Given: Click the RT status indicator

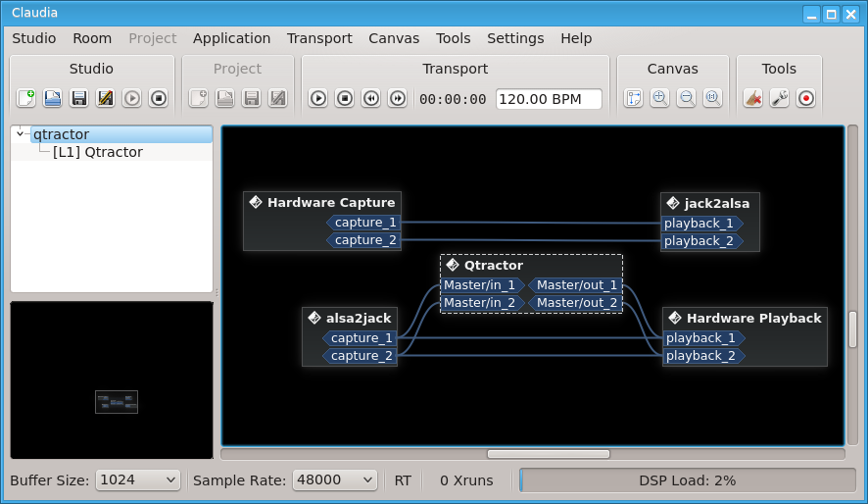Looking at the screenshot, I should pyautogui.click(x=403, y=480).
